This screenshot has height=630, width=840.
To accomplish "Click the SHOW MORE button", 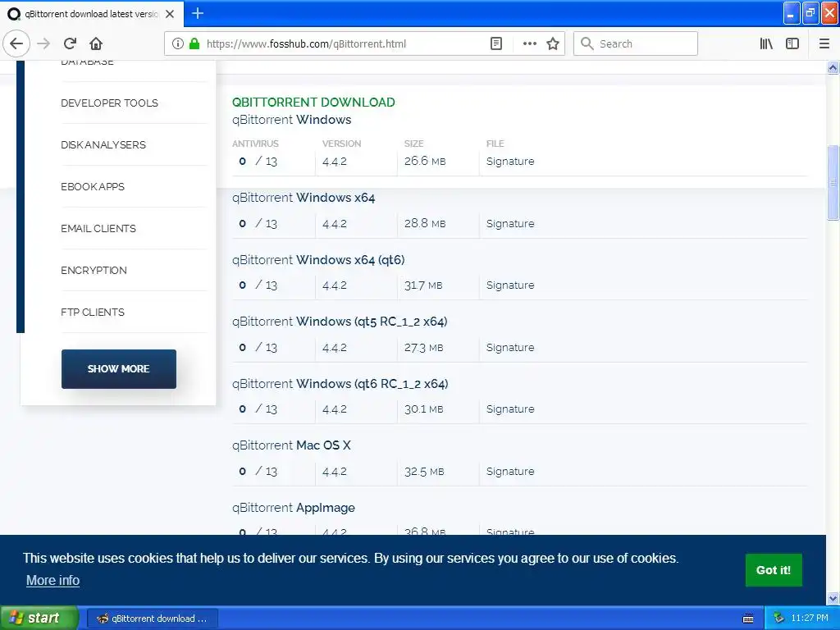I will point(118,368).
